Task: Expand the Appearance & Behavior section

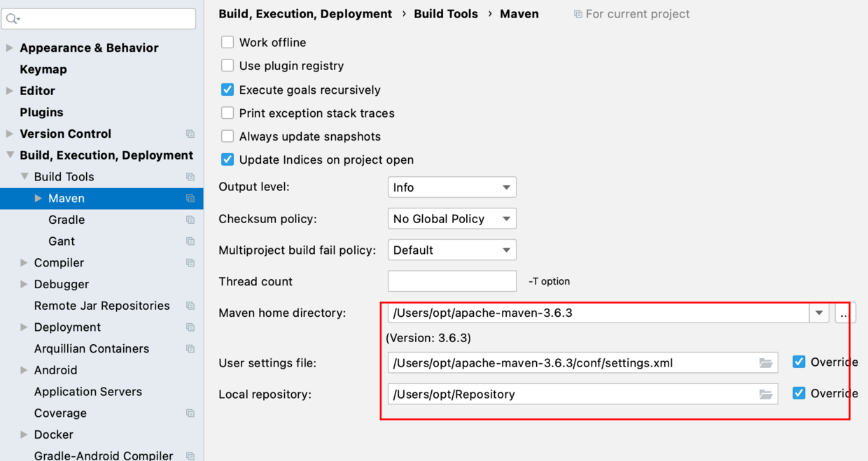Action: 9,48
